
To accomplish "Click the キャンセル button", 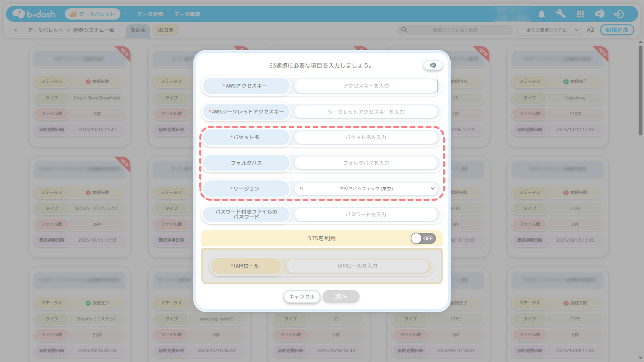I will pyautogui.click(x=302, y=297).
